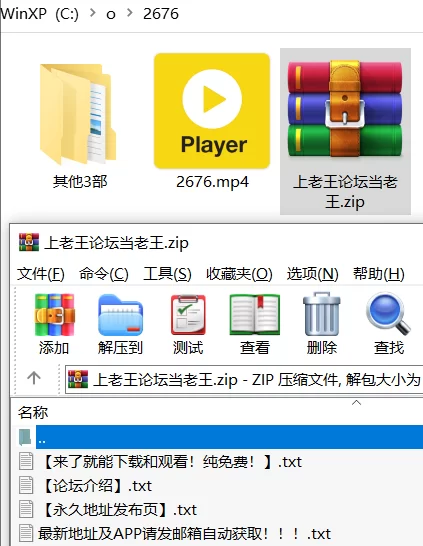Click the 2676 breadcrumb in Explorer
423x546 pixels.
161,14
